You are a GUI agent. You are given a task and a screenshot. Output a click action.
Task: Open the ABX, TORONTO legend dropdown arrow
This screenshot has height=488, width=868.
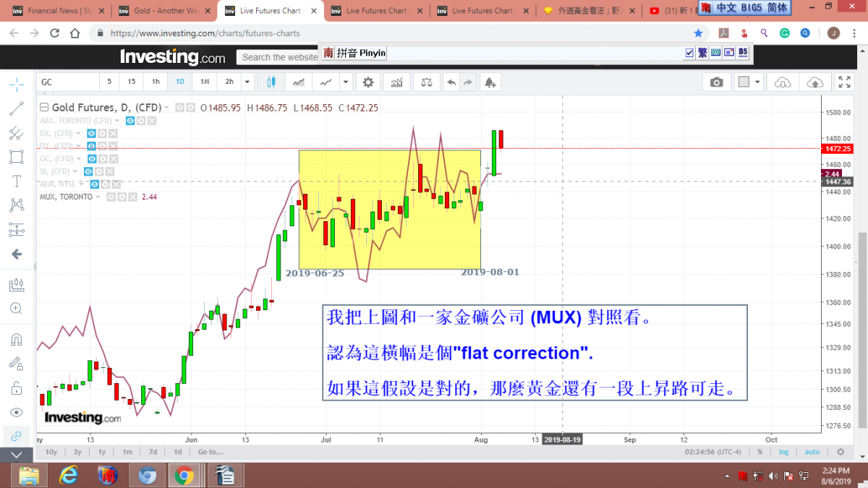click(x=118, y=121)
